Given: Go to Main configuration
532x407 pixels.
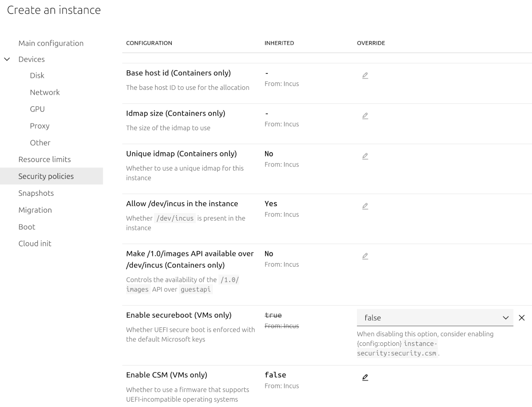Looking at the screenshot, I should click(51, 43).
